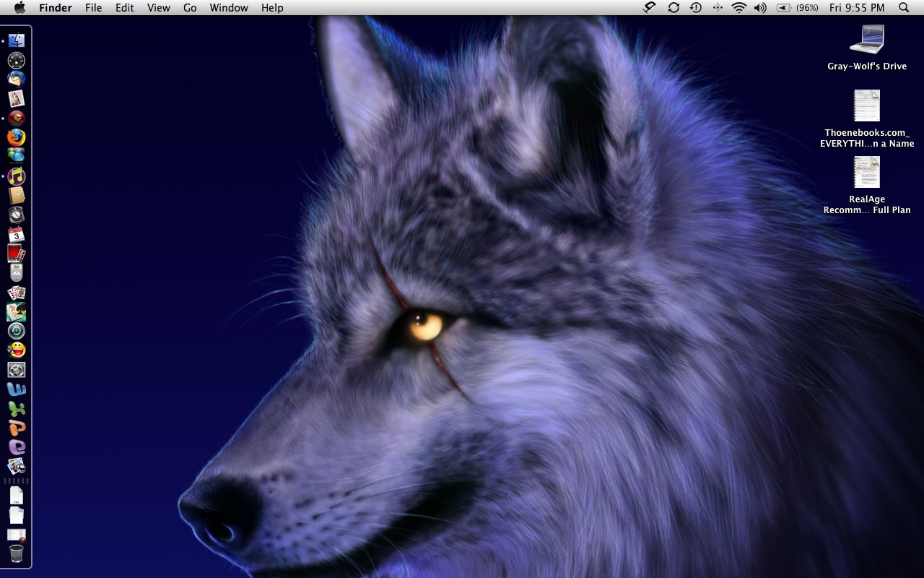The width and height of the screenshot is (924, 578).
Task: Open the Apple menu
Action: coord(19,7)
